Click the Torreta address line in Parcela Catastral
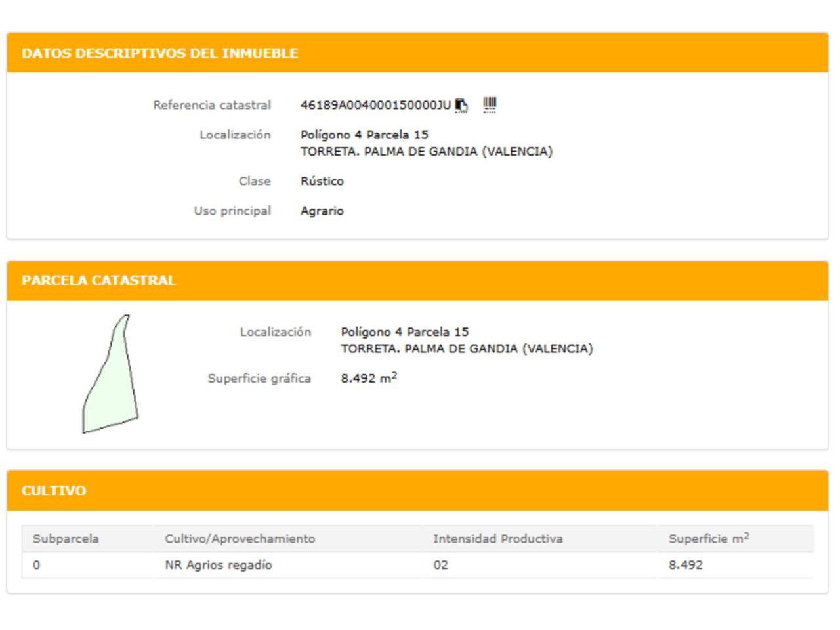The image size is (840, 630). pyautogui.click(x=466, y=348)
